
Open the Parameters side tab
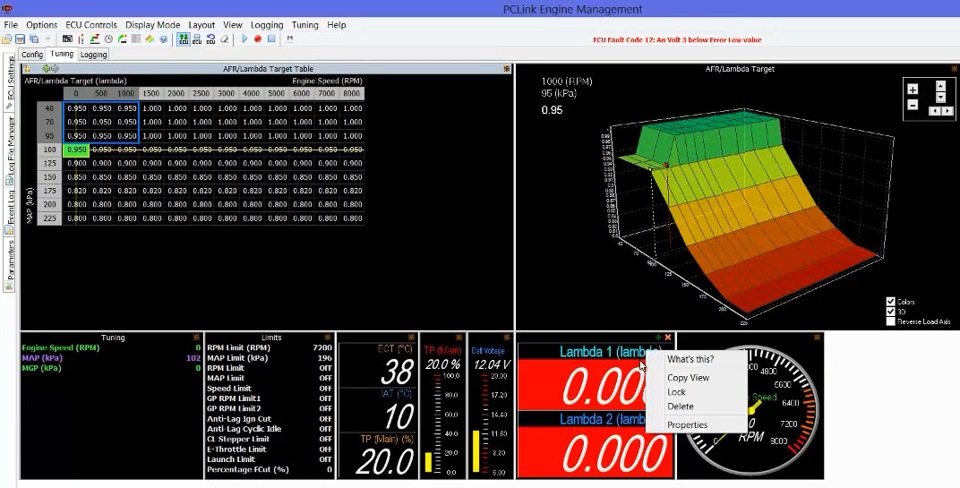click(x=10, y=265)
